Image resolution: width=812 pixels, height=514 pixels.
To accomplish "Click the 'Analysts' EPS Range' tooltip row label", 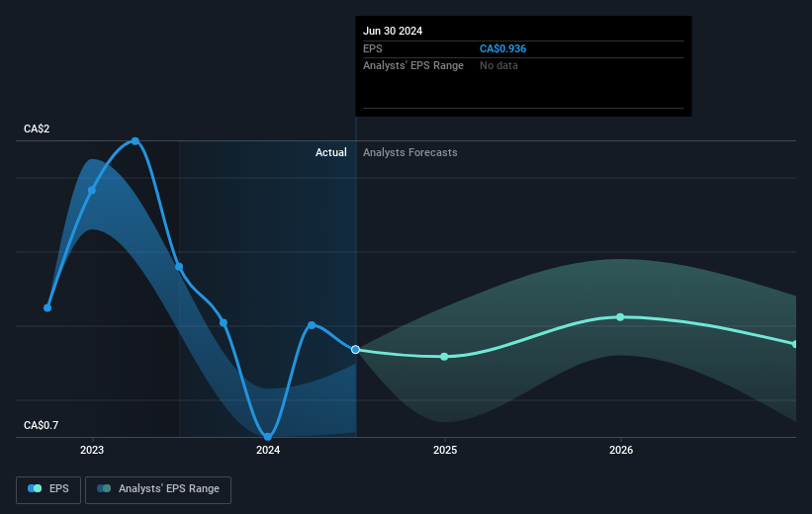I will [413, 66].
